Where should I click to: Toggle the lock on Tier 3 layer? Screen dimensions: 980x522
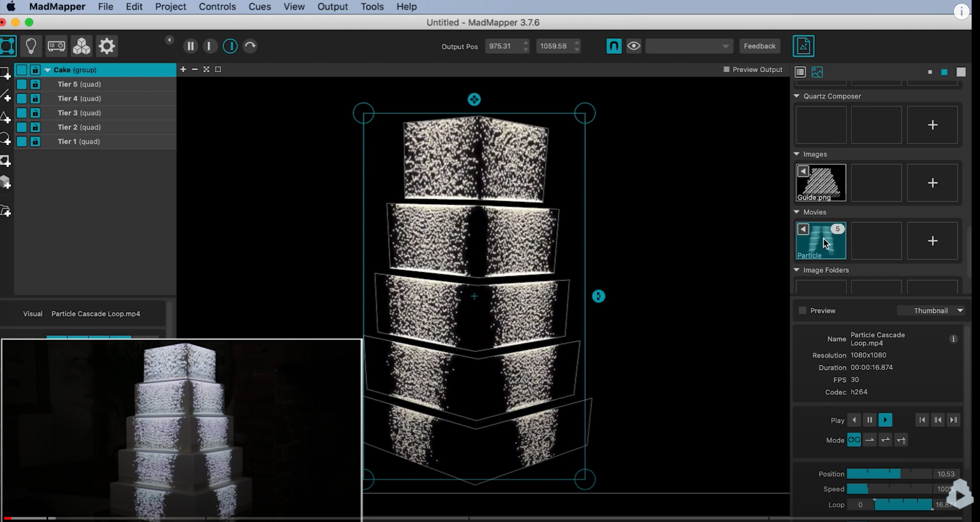click(x=35, y=113)
